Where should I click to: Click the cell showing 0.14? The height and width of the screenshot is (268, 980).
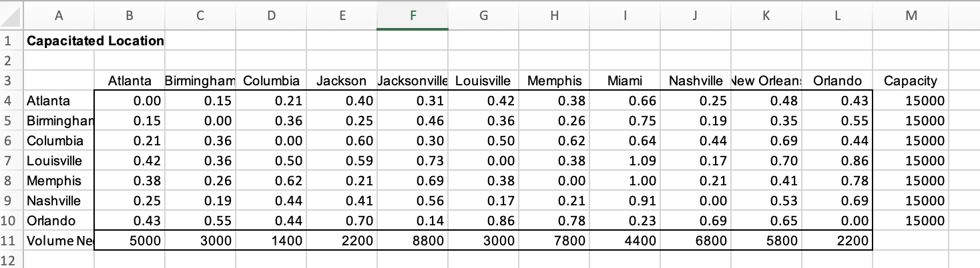pos(413,221)
